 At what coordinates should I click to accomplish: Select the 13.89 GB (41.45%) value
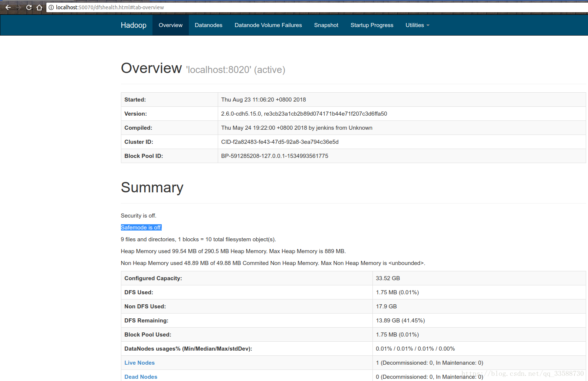tap(400, 321)
